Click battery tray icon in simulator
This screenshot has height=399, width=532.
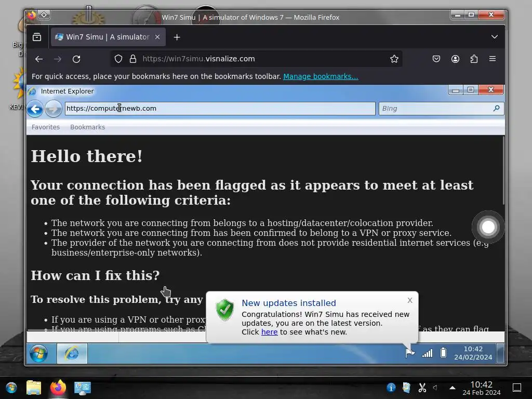[443, 353]
